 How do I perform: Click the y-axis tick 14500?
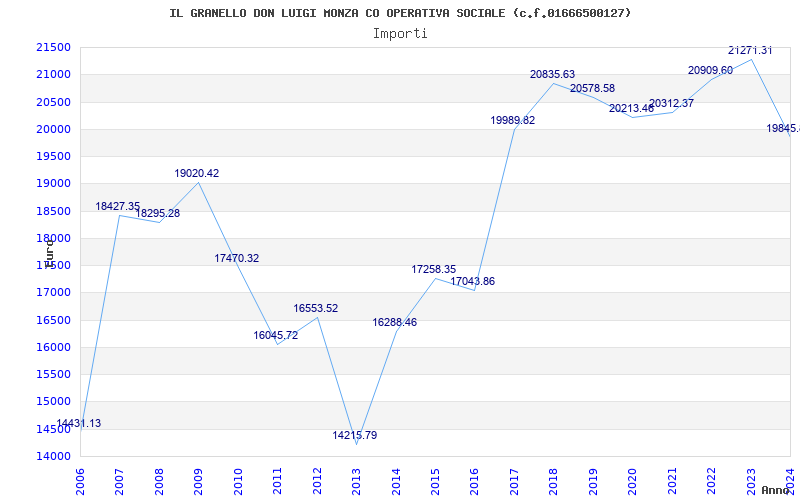pyautogui.click(x=53, y=430)
